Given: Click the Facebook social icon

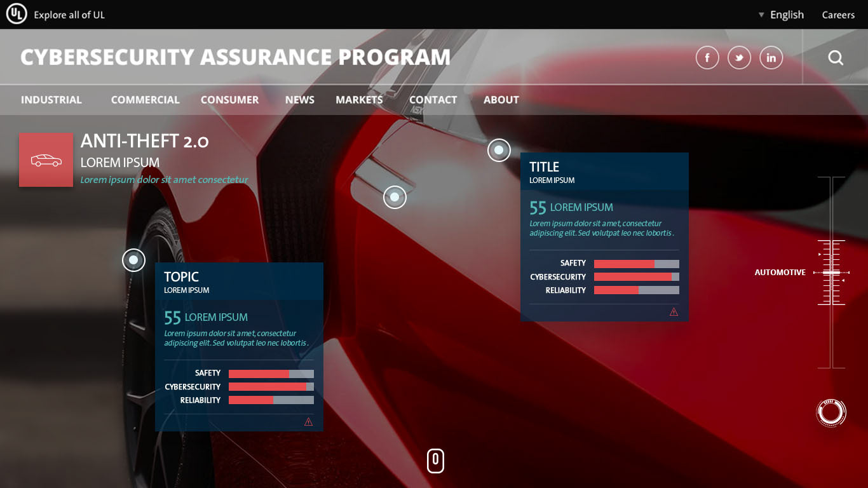Looking at the screenshot, I should 707,58.
